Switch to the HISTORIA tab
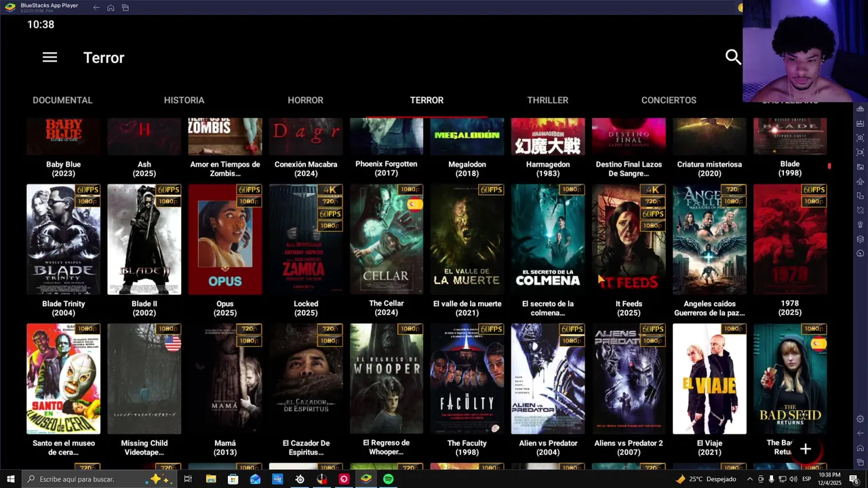 coord(184,100)
